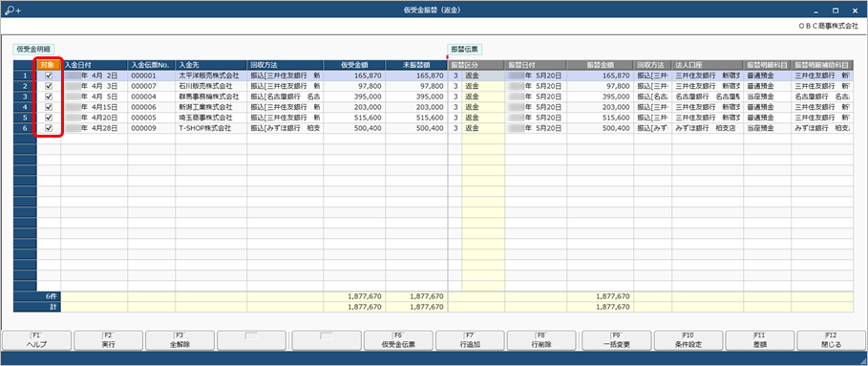Click the 未振替額 column header
The image size is (868, 366).
[x=416, y=65]
